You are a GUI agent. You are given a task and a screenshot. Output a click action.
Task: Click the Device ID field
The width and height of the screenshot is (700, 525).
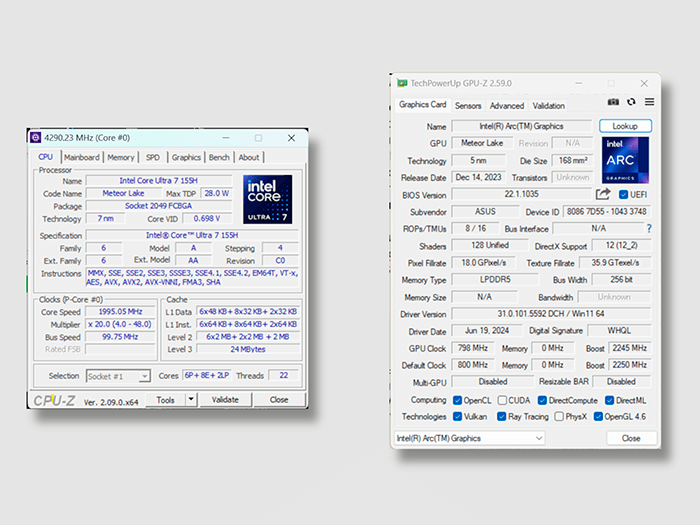tap(607, 212)
